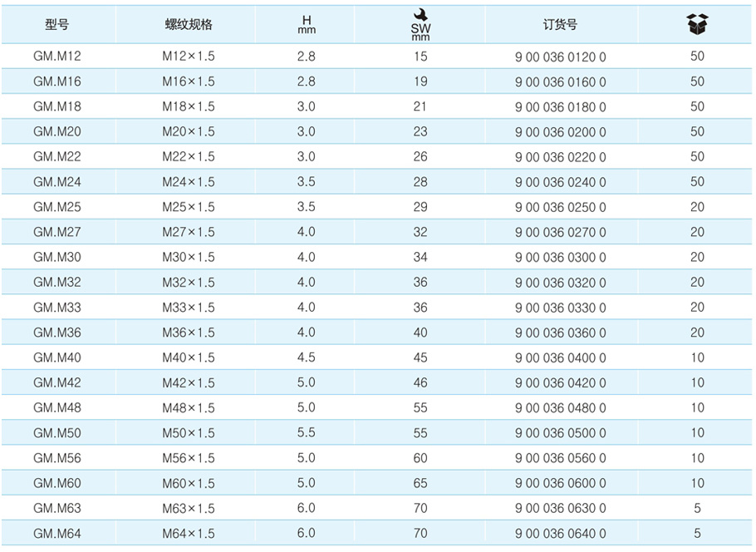Click thread spec M12×1.5

[188, 56]
